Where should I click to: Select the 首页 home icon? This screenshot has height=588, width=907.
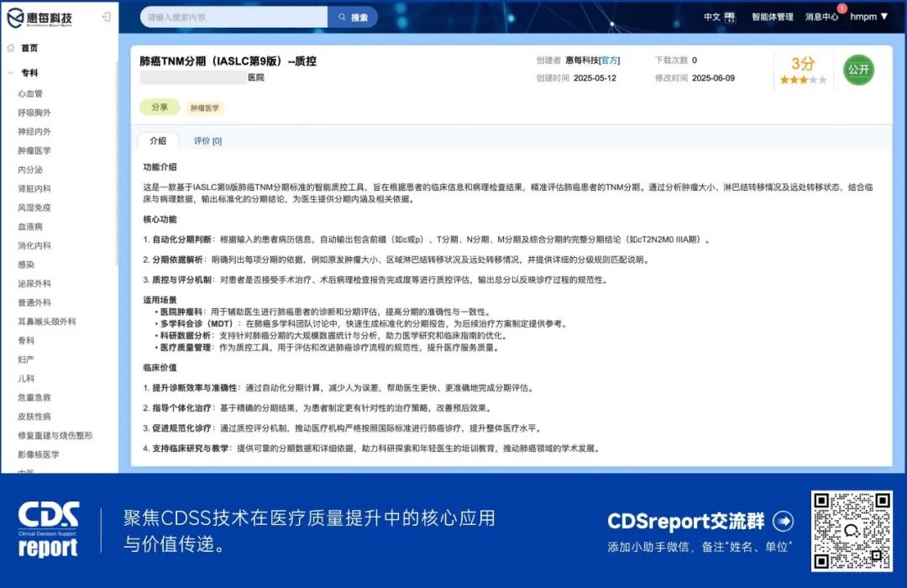(x=12, y=48)
